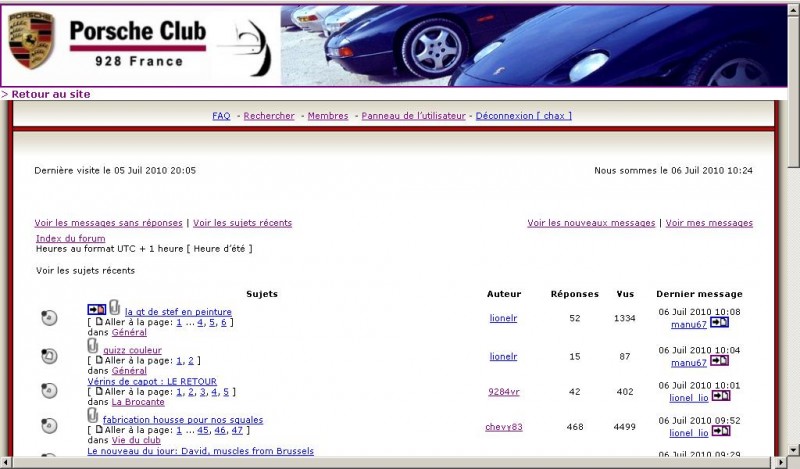Go to page 45 of 'fabrication housse'
Screen dimensions: 800x469
pos(203,430)
